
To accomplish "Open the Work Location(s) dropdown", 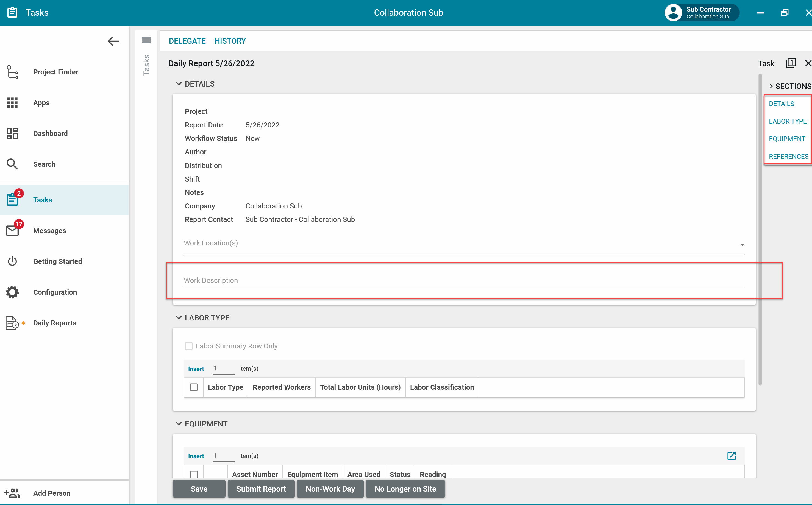I will (x=742, y=245).
